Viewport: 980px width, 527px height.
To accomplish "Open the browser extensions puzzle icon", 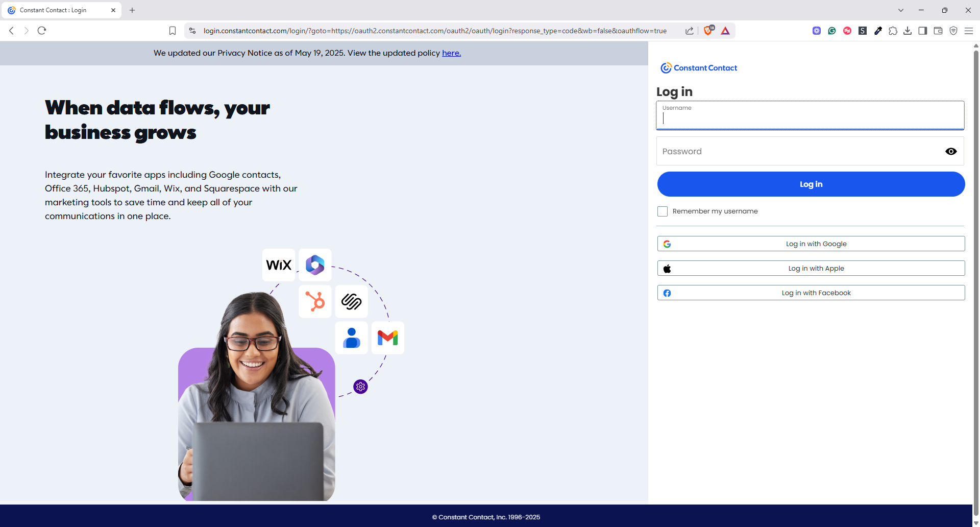I will pos(893,31).
